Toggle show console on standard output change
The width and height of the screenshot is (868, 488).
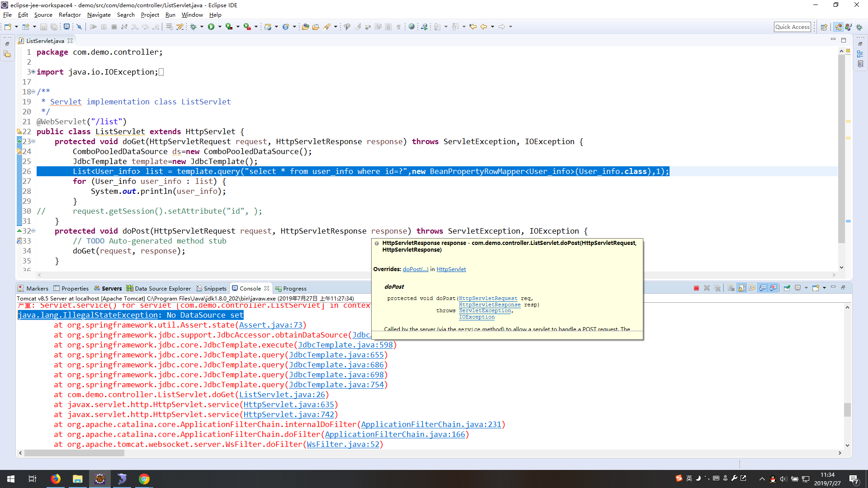coord(763,288)
